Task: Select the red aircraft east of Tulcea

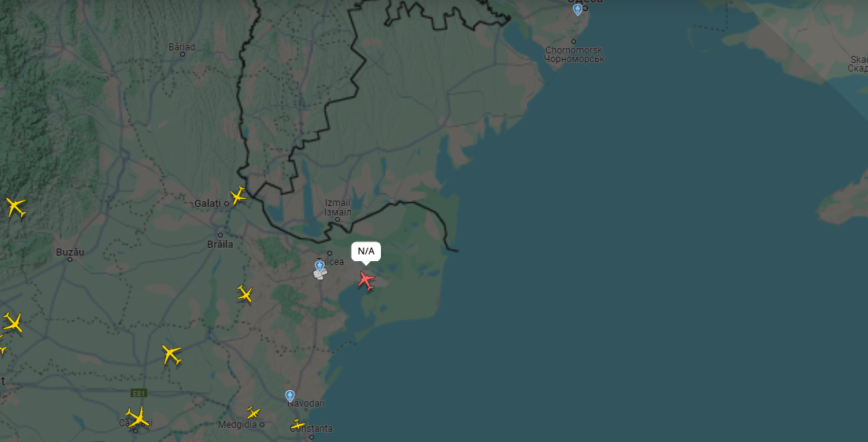Action: pyautogui.click(x=366, y=281)
